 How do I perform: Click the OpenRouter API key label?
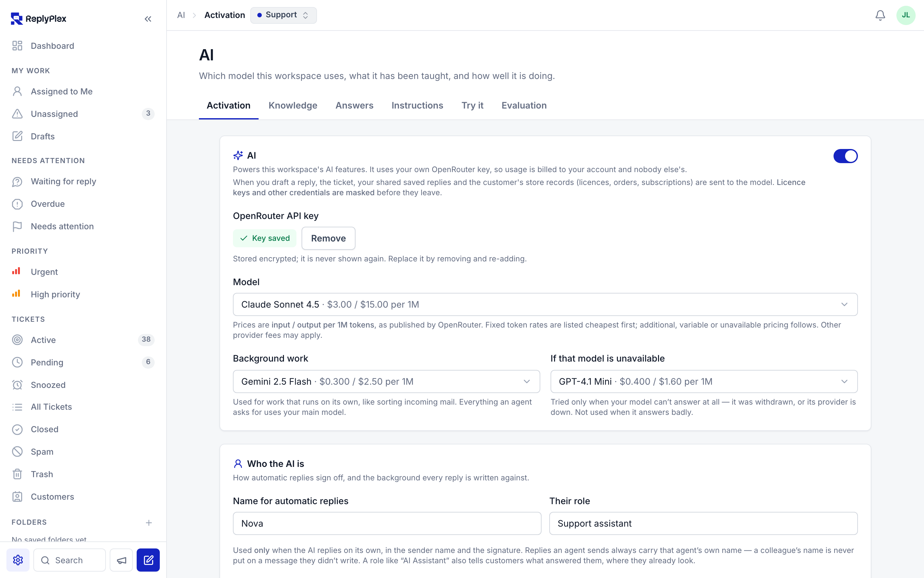click(x=276, y=216)
